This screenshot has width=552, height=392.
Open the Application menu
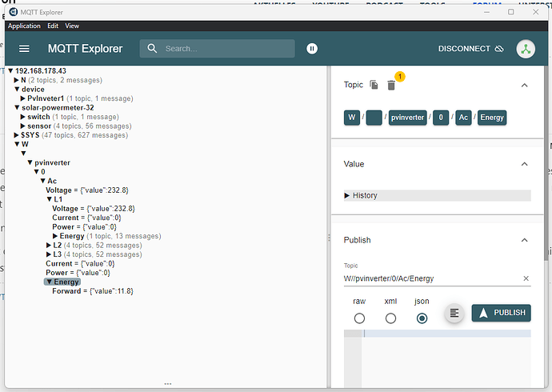[24, 26]
